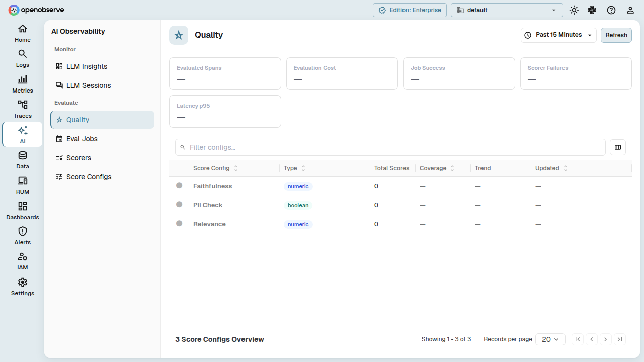Open Score Configs
Screen dimensions: 644x362
[x=102, y=177]
